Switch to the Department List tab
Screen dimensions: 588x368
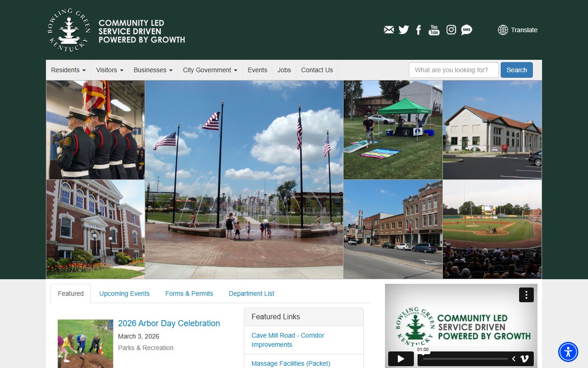click(x=252, y=293)
